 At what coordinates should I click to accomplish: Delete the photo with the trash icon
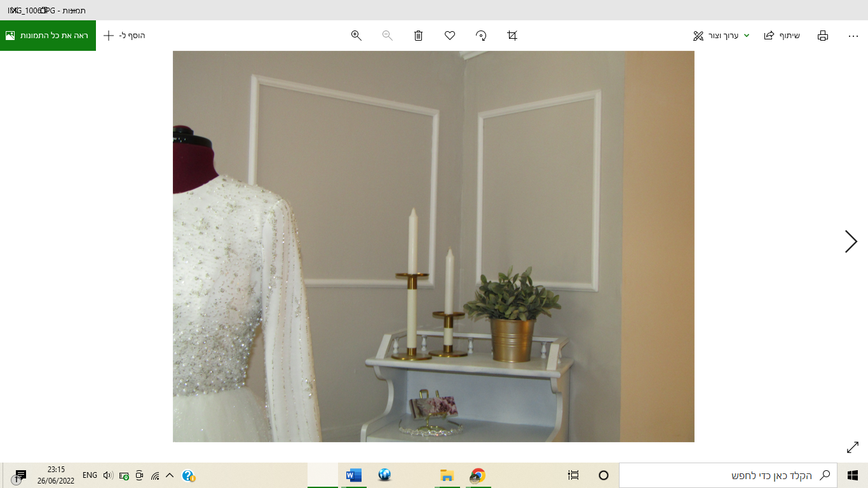click(418, 36)
